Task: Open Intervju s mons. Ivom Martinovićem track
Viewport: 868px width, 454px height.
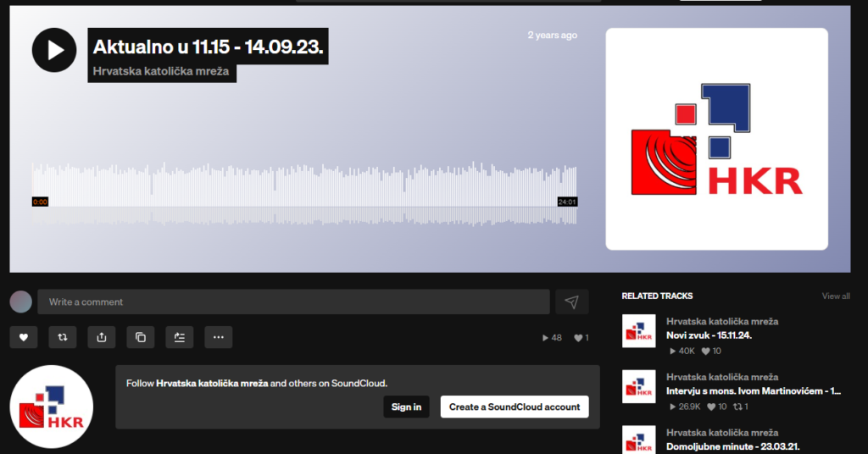Action: point(753,390)
